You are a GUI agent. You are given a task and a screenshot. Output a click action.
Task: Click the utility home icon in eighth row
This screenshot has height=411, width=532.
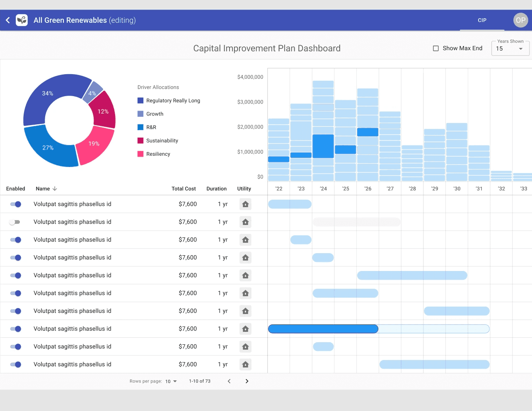click(x=245, y=329)
